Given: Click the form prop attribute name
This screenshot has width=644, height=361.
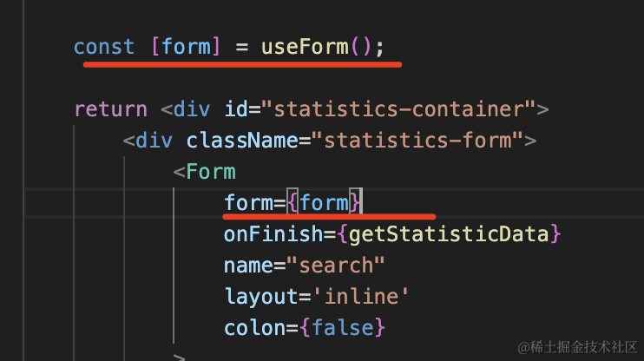Looking at the screenshot, I should pyautogui.click(x=248, y=203).
